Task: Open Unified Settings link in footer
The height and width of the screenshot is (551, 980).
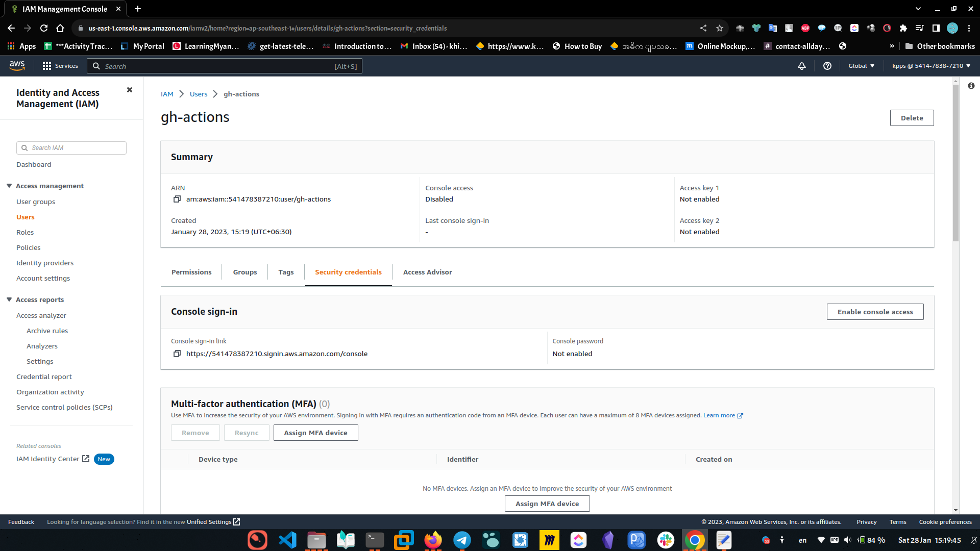Action: (213, 522)
